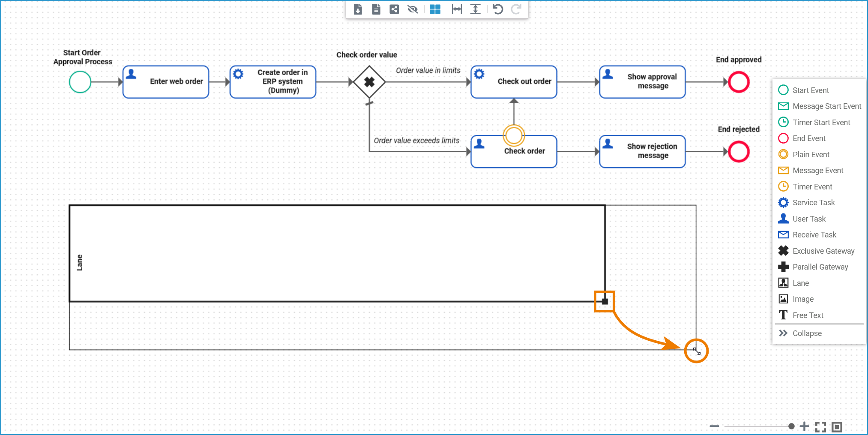This screenshot has width=868, height=435.
Task: Toggle the blue grid icon in toolbar
Action: [435, 9]
